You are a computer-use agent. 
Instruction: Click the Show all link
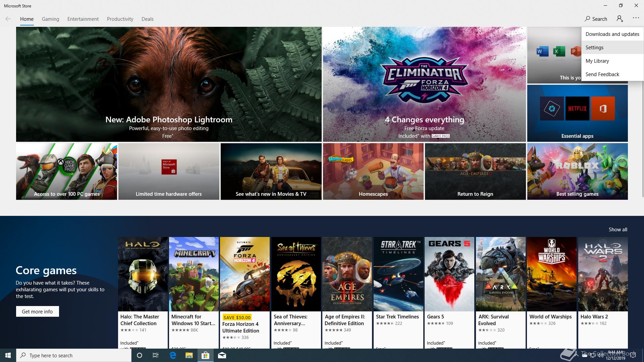point(618,230)
